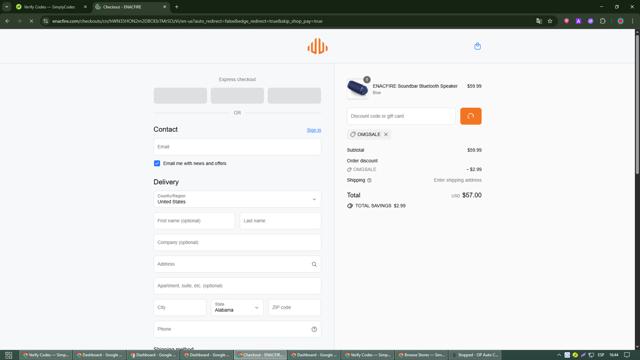Open the State dropdown showing Alabama
640x360 pixels.
[x=237, y=307]
